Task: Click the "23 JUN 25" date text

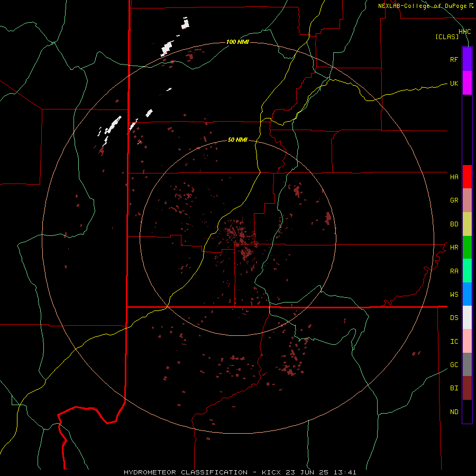Action: (x=307, y=472)
